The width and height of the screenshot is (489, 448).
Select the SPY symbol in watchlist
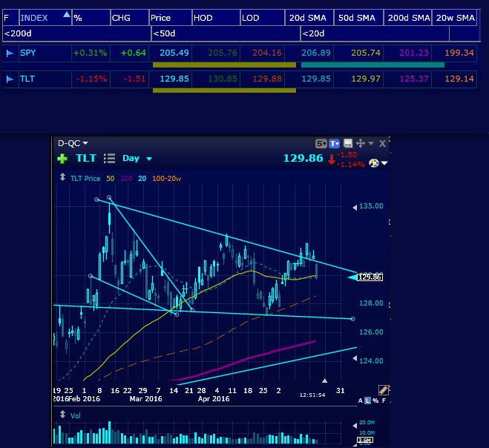coord(28,53)
